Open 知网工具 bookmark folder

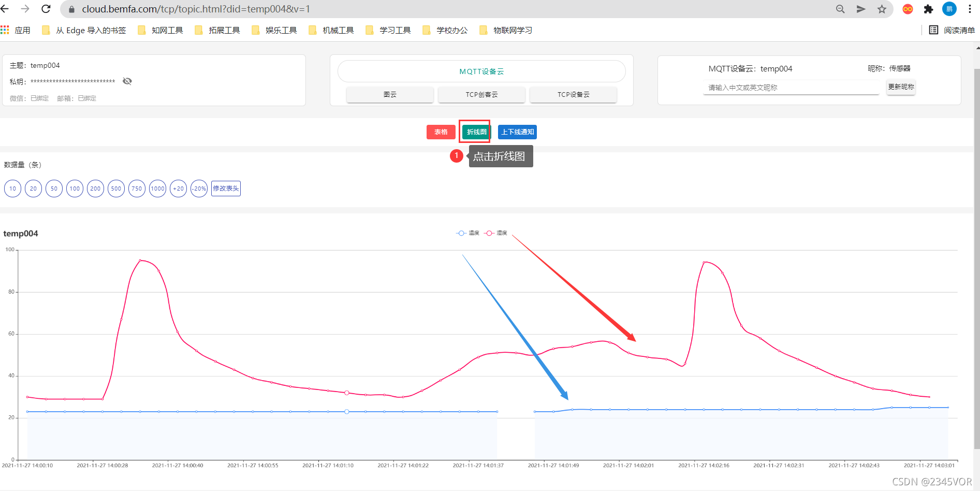click(160, 30)
